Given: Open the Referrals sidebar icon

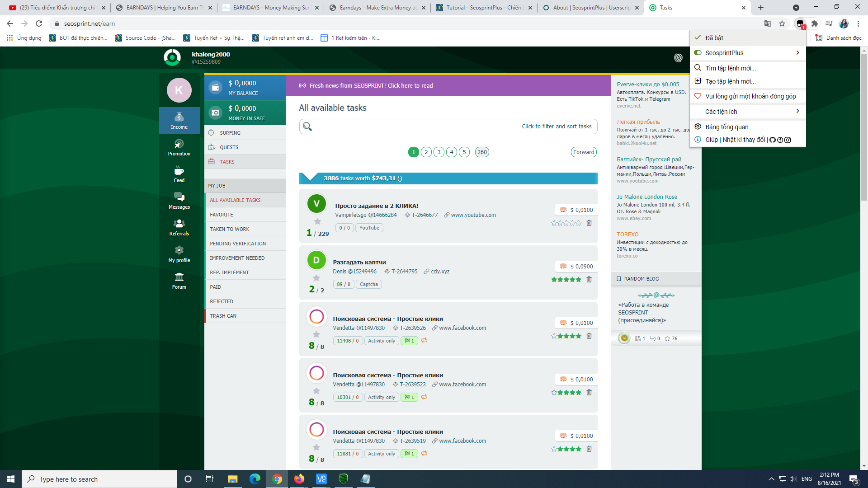Looking at the screenshot, I should click(x=179, y=227).
